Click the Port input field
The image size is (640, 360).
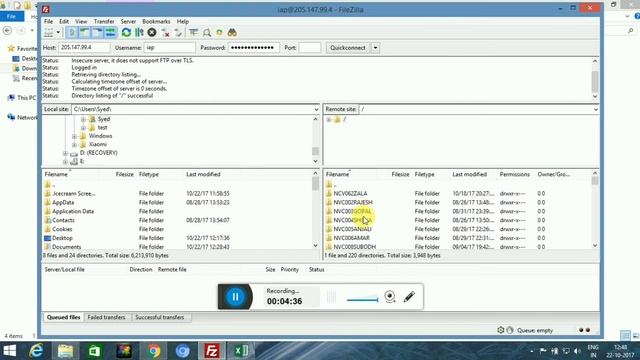(x=309, y=47)
